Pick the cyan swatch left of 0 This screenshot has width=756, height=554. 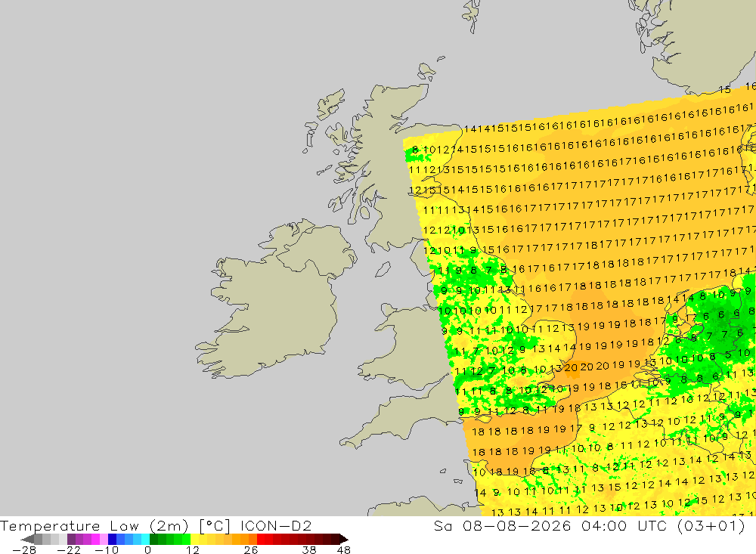pyautogui.click(x=145, y=539)
